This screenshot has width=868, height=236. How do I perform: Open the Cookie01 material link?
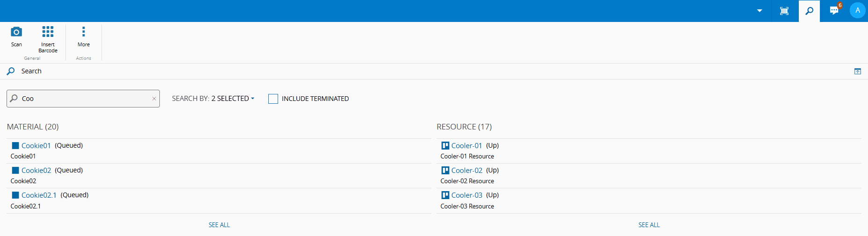[x=36, y=146]
